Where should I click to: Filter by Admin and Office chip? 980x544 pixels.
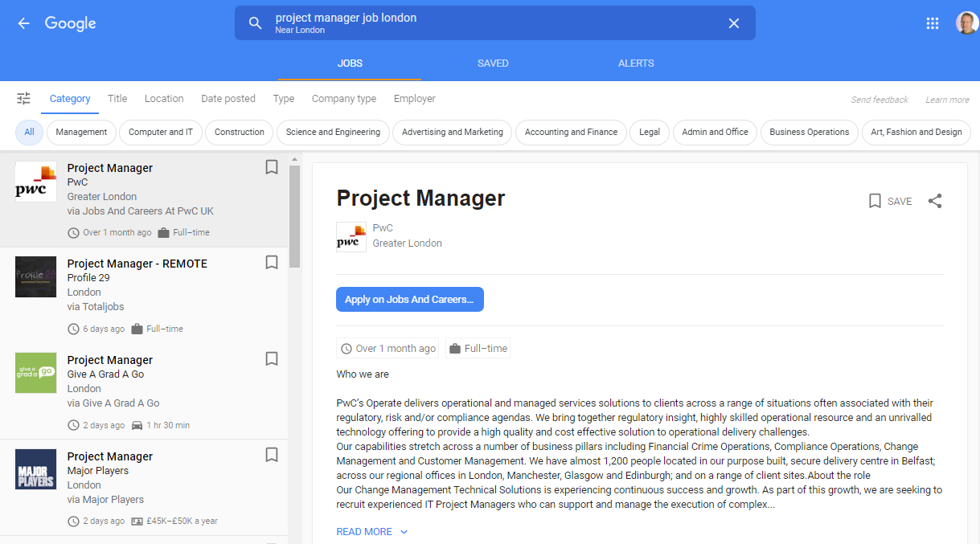[x=715, y=133]
